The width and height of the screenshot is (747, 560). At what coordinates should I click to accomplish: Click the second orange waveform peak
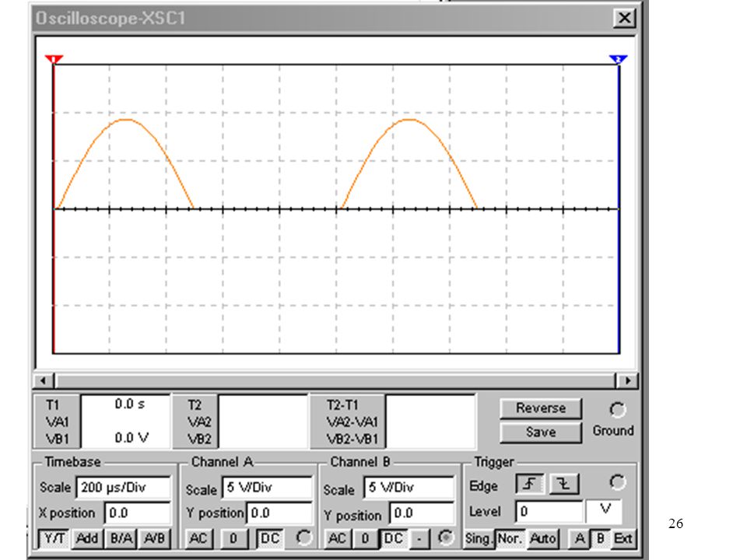click(x=410, y=120)
